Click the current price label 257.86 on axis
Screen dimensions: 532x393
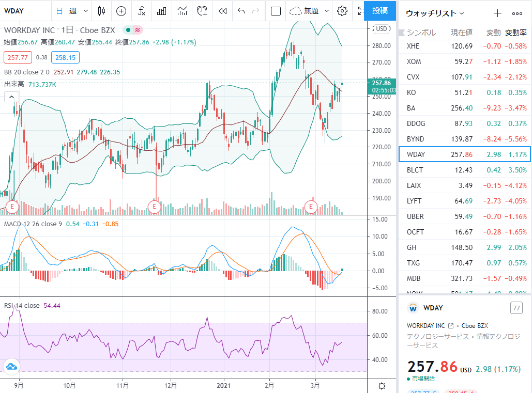pyautogui.click(x=382, y=86)
